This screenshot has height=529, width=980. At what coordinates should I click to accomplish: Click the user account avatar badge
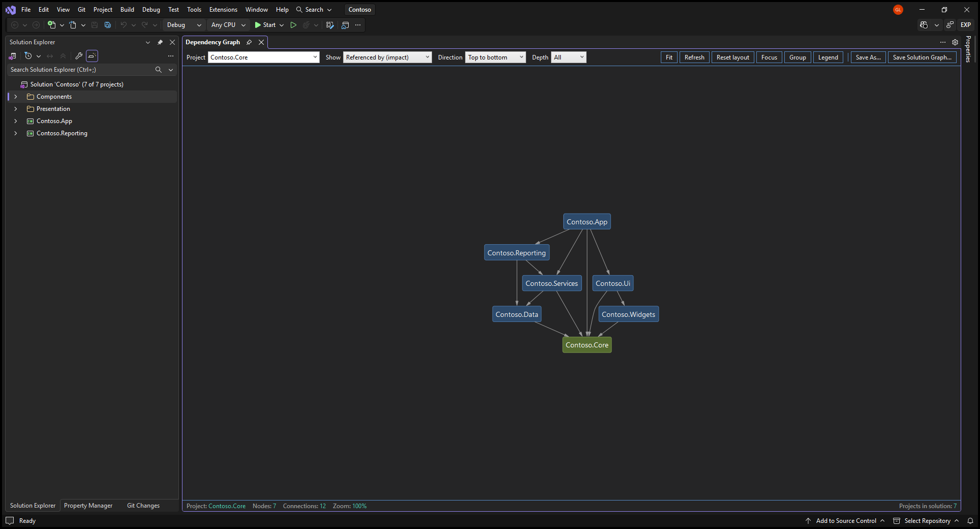(x=898, y=10)
